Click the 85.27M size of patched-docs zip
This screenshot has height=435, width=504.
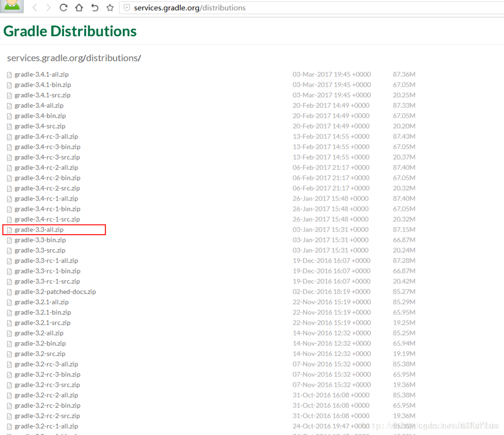[x=404, y=292]
